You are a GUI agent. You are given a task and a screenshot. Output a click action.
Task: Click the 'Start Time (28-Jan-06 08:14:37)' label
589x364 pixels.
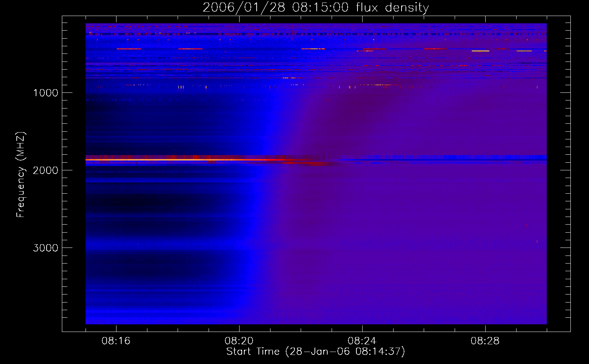[316, 352]
